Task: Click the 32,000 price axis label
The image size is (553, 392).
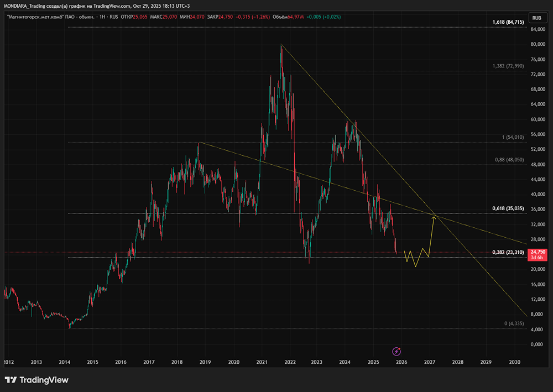Action: coord(538,224)
